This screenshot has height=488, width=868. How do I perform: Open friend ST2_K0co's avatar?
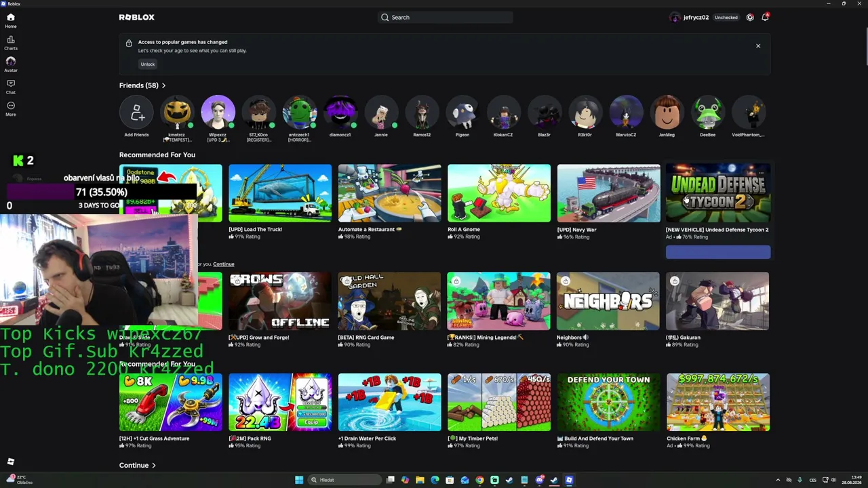click(258, 113)
